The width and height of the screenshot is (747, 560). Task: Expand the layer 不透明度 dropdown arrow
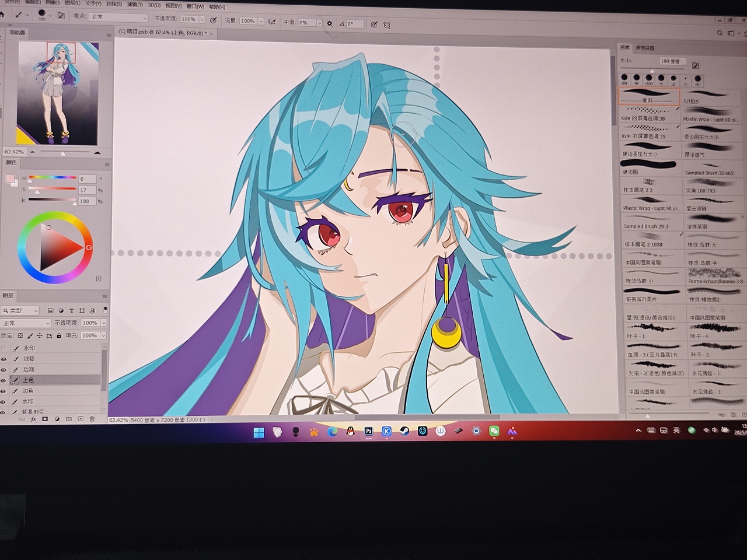(x=103, y=323)
